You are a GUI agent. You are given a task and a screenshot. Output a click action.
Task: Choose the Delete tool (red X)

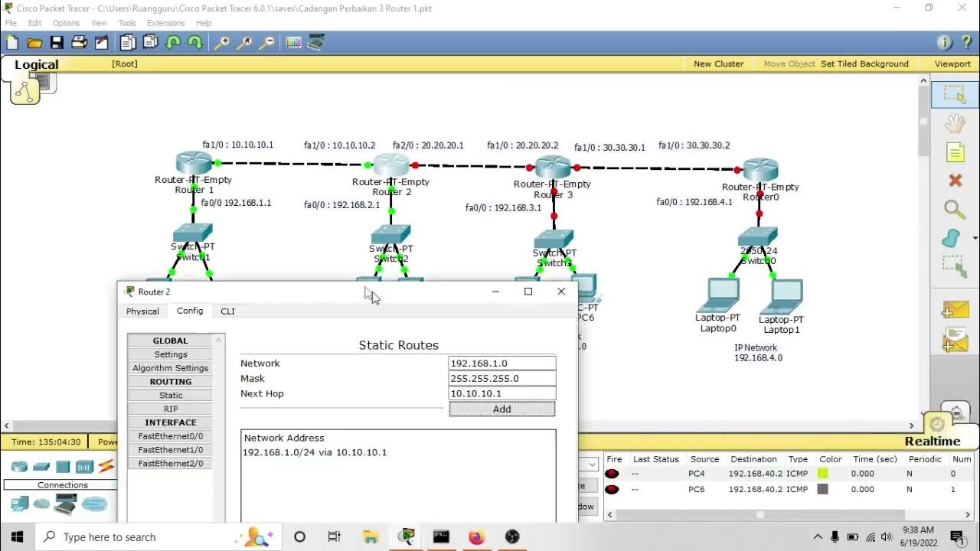pos(955,181)
